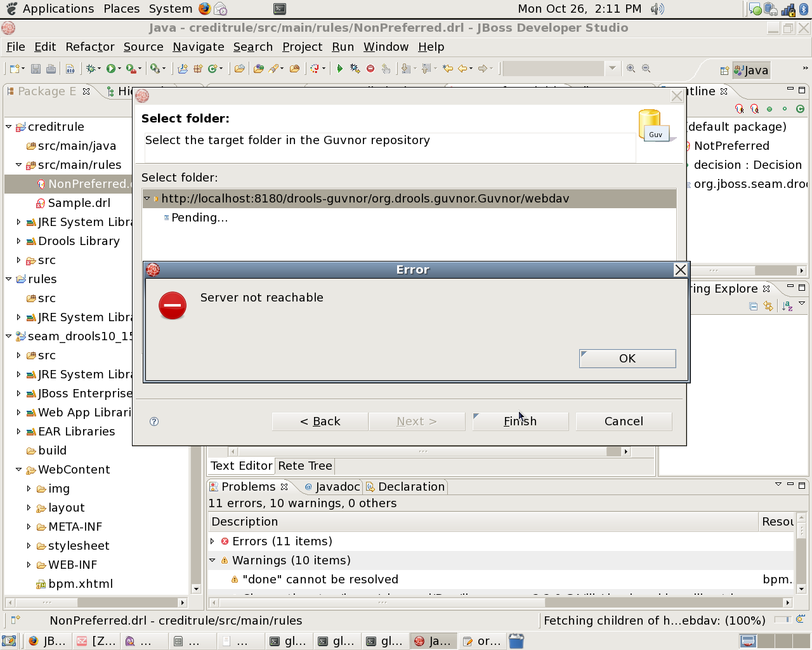Click OK in the Error dialog
The width and height of the screenshot is (812, 650).
(627, 359)
